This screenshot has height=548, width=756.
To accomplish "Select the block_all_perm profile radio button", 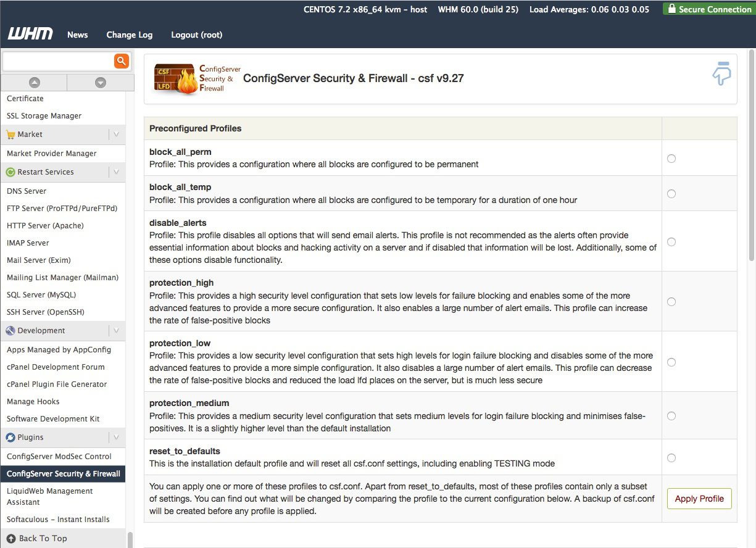I will pos(671,159).
